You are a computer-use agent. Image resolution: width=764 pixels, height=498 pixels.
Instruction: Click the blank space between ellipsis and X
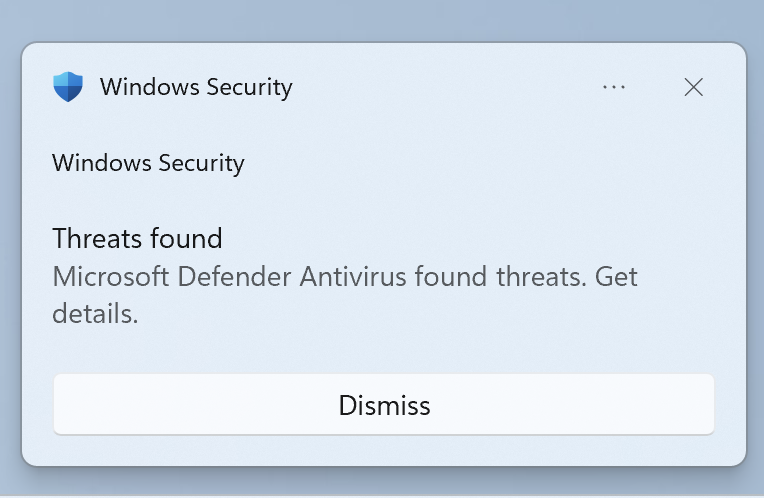[x=655, y=87]
